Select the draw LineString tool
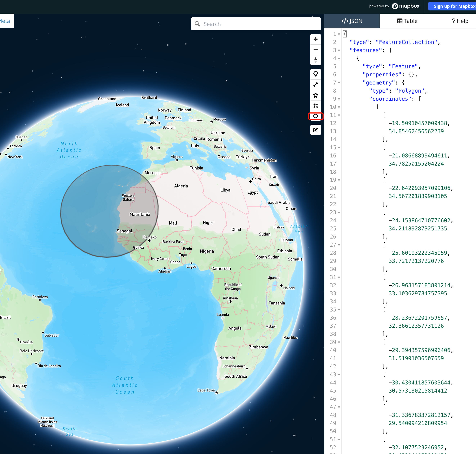476x454 pixels. [x=315, y=84]
